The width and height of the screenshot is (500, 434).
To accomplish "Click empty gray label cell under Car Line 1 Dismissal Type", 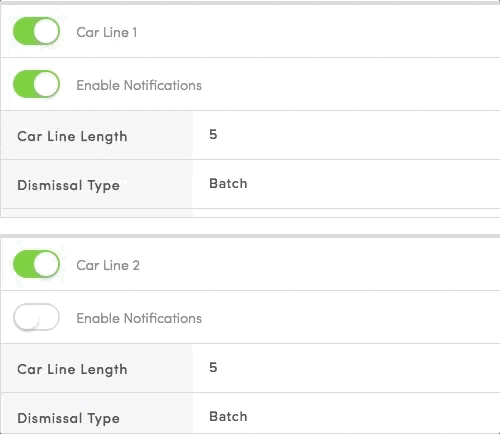I will pyautogui.click(x=97, y=213).
